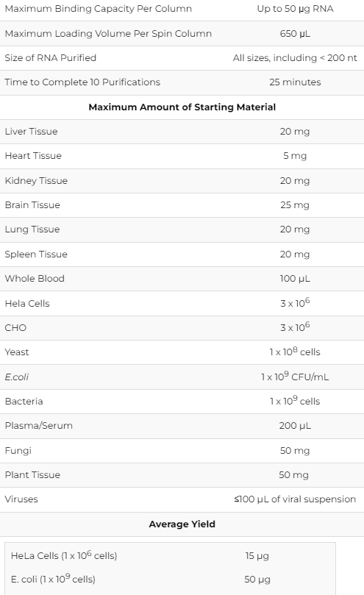Viewport: 364px width, 595px height.
Task: Select the Brain Tissue 25 mg value
Action: (x=295, y=205)
